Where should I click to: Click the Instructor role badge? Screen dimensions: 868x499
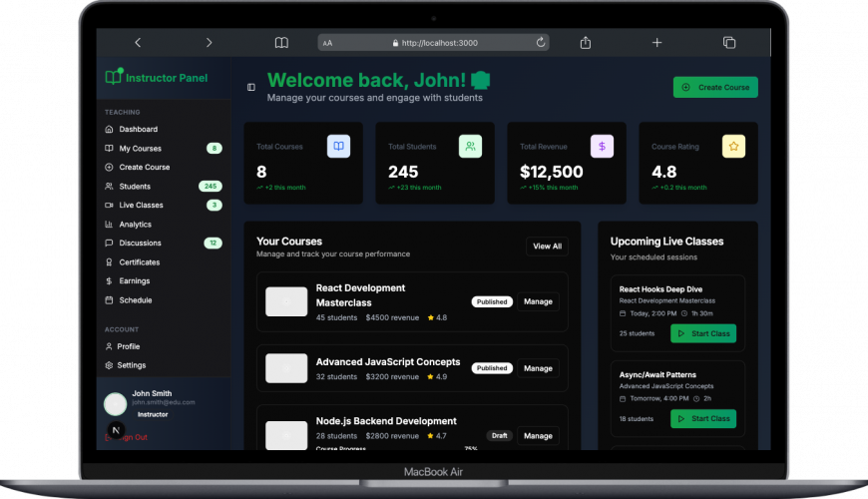point(153,414)
